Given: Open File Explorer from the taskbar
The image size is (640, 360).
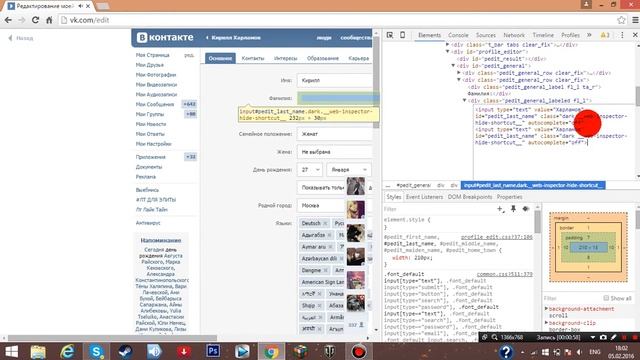Looking at the screenshot, I should click(38, 351).
